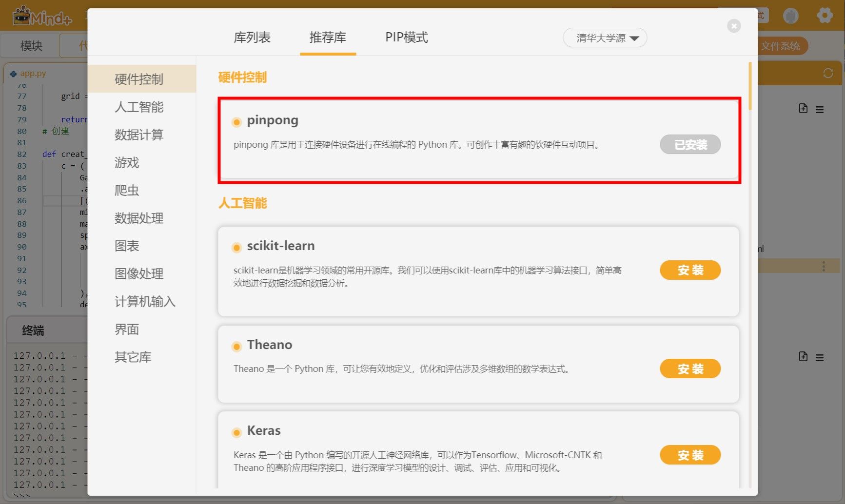Switch to the PIP模式 tab
The width and height of the screenshot is (845, 504).
(407, 38)
